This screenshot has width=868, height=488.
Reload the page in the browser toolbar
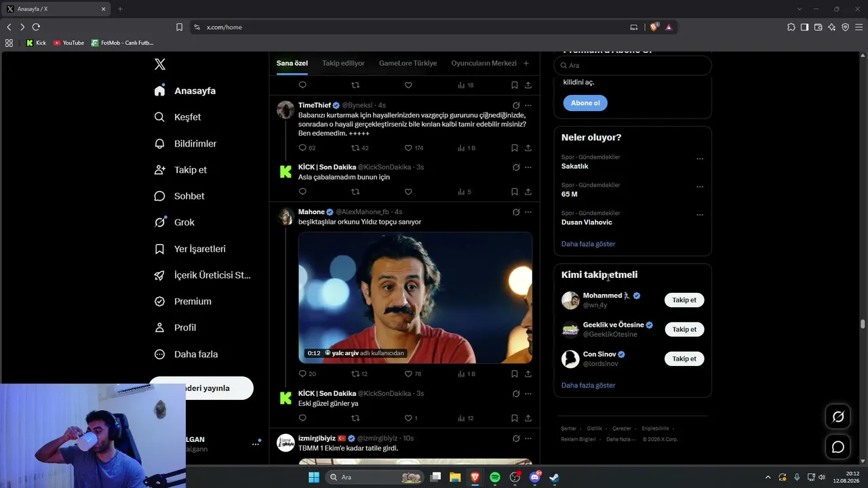pos(36,27)
